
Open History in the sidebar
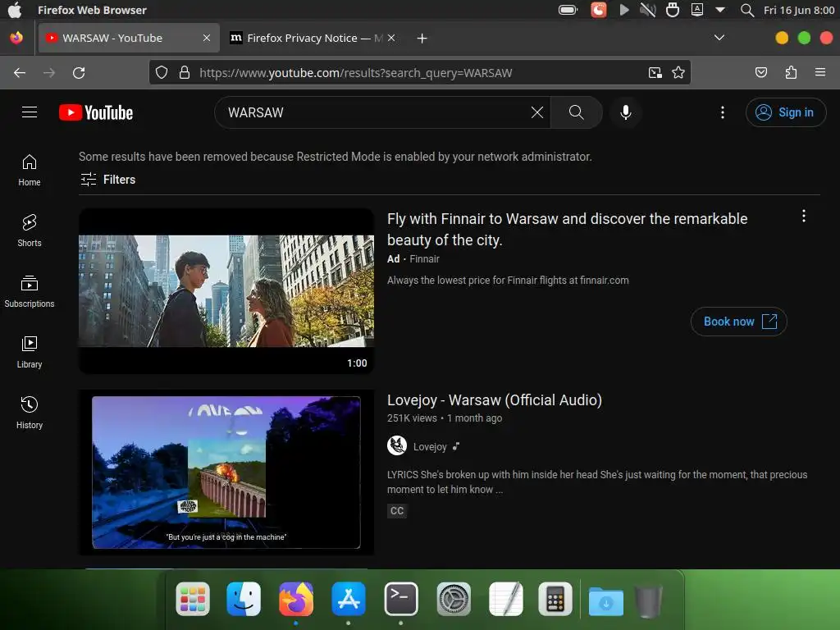click(x=30, y=413)
